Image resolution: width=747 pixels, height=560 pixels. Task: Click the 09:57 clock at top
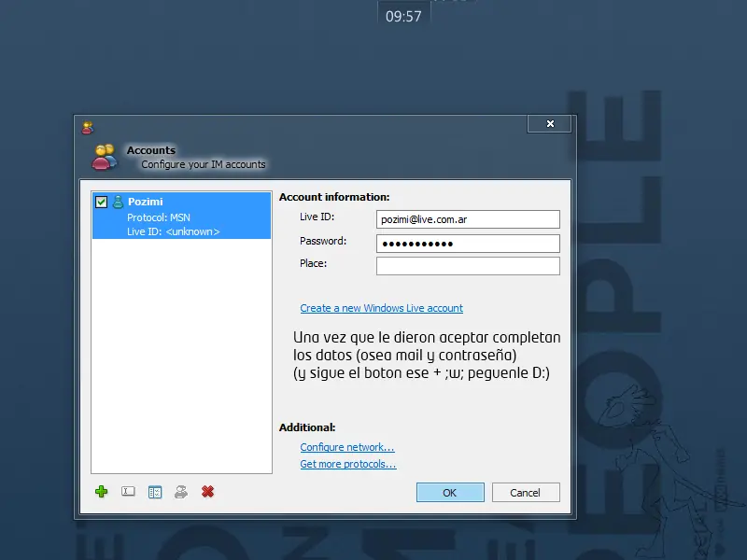[403, 17]
